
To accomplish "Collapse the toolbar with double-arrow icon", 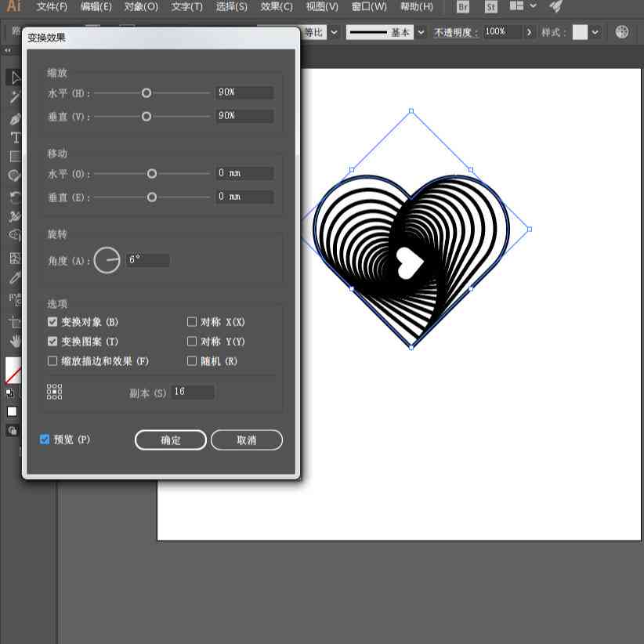I will [x=7, y=50].
